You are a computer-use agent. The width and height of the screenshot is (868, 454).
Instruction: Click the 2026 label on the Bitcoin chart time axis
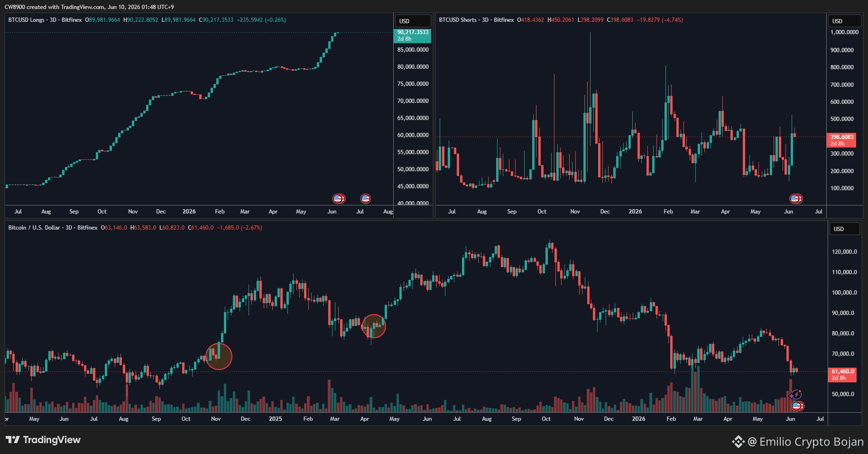[638, 419]
